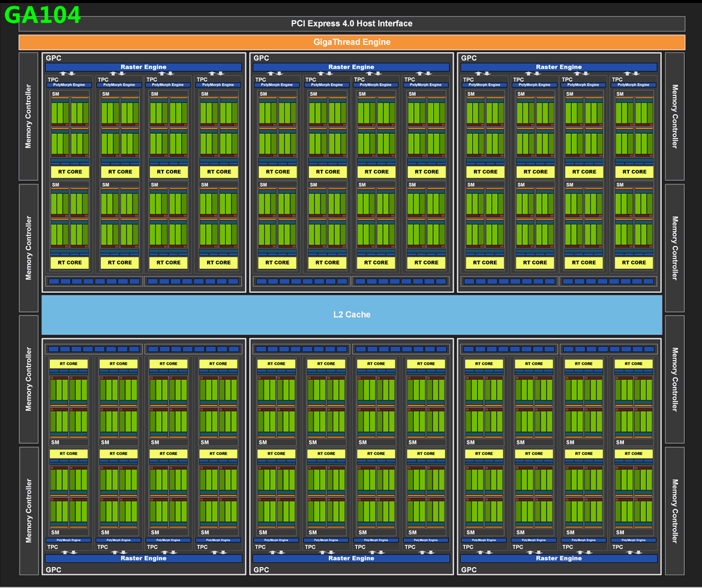The image size is (702, 588).
Task: Click the Raster Engine in the top-left GPC
Action: [143, 67]
